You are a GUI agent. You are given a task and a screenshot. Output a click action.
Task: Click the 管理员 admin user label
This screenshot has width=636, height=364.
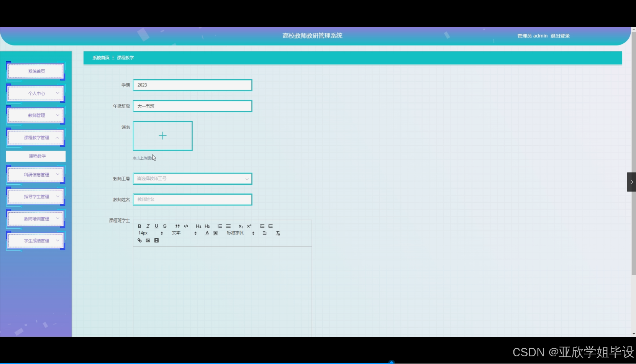point(533,36)
